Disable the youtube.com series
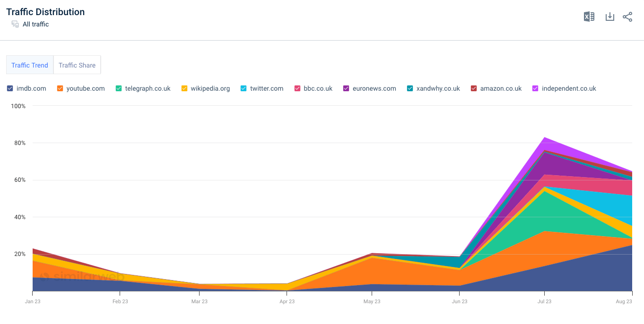The height and width of the screenshot is (324, 644). [61, 88]
